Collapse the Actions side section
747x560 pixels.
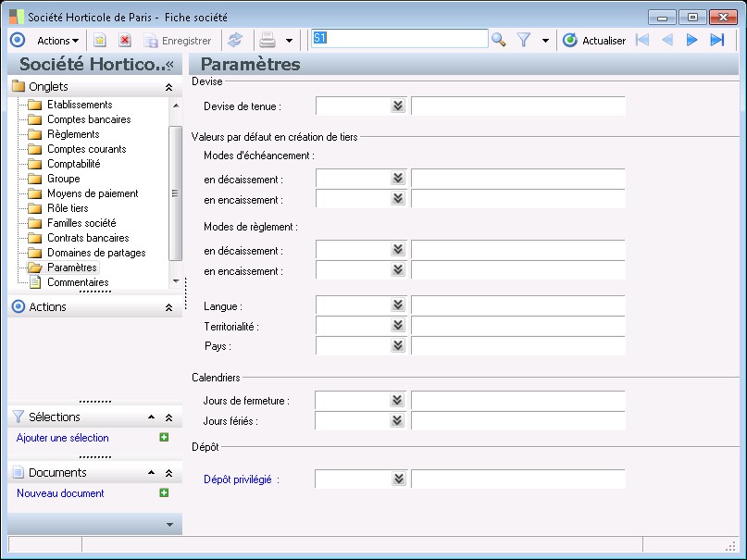(x=168, y=307)
